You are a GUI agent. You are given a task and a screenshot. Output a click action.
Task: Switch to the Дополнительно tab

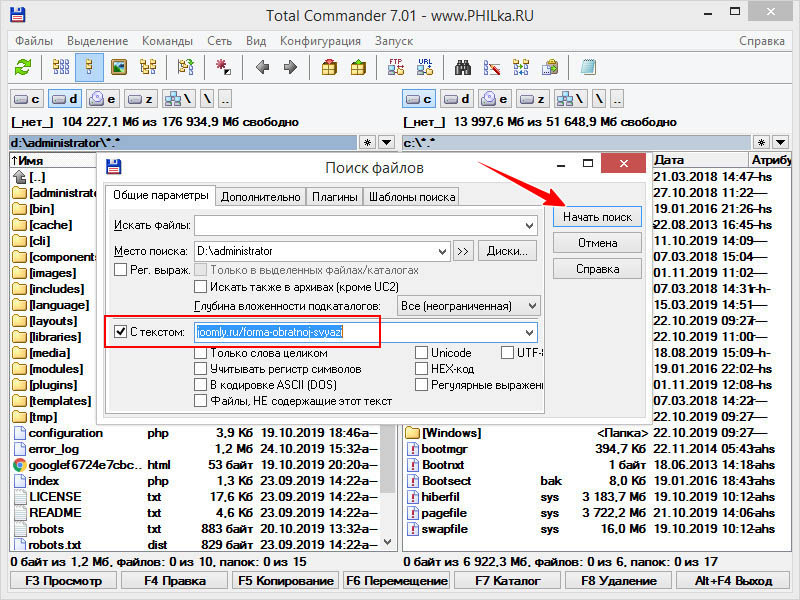coord(260,197)
